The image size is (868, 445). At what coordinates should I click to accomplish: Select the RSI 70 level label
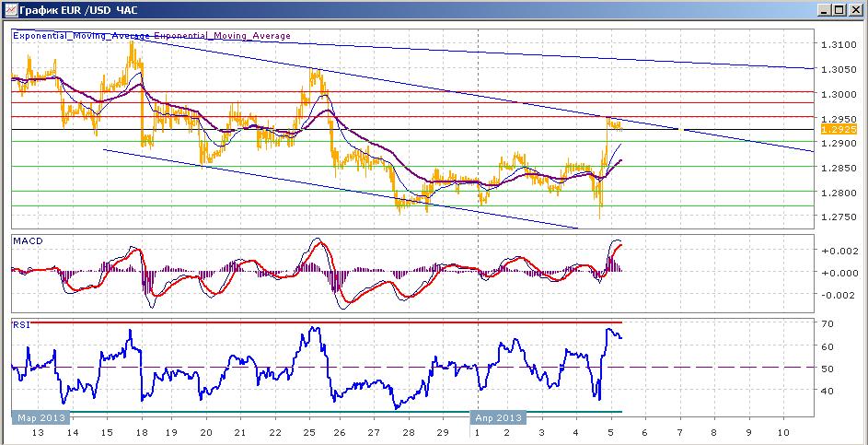click(x=828, y=323)
